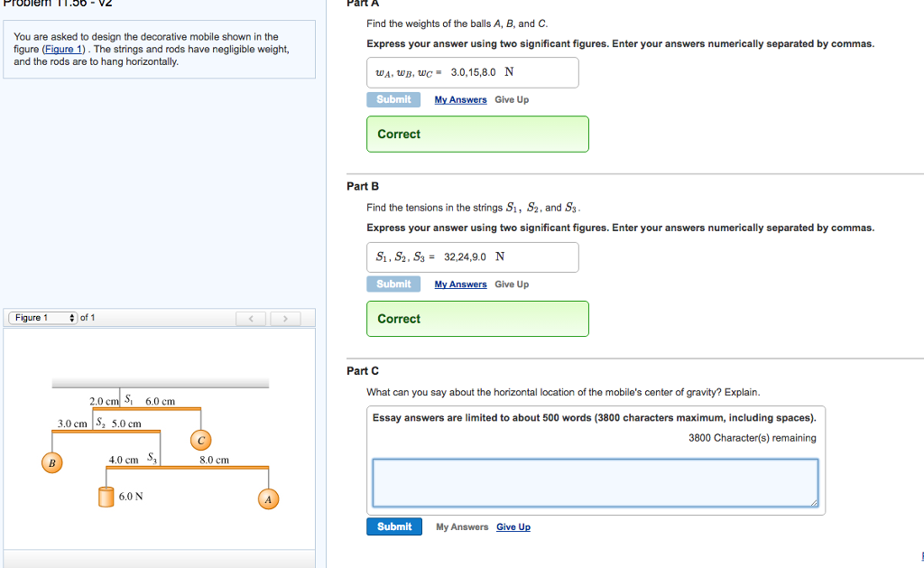Click the 6.0 N cylinder weight in figure
The height and width of the screenshot is (568, 924).
tap(106, 497)
